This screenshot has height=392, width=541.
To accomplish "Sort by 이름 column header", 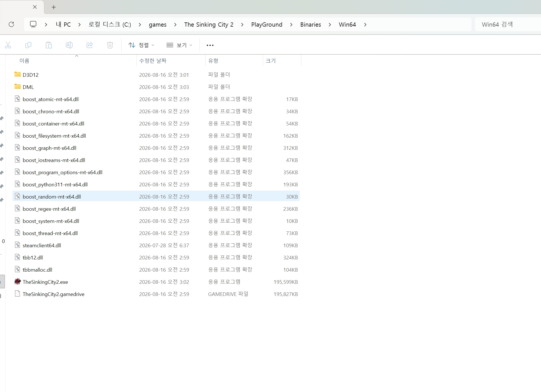I will click(x=24, y=61).
